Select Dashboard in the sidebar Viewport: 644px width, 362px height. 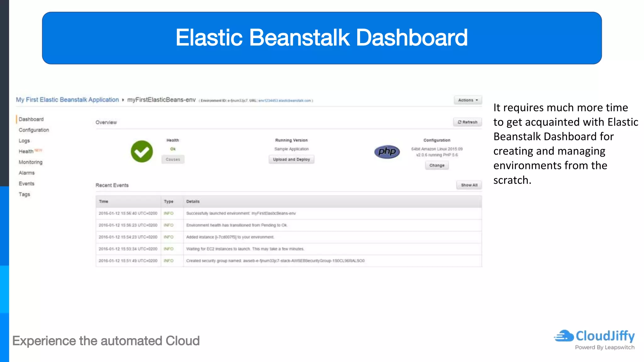click(x=31, y=119)
